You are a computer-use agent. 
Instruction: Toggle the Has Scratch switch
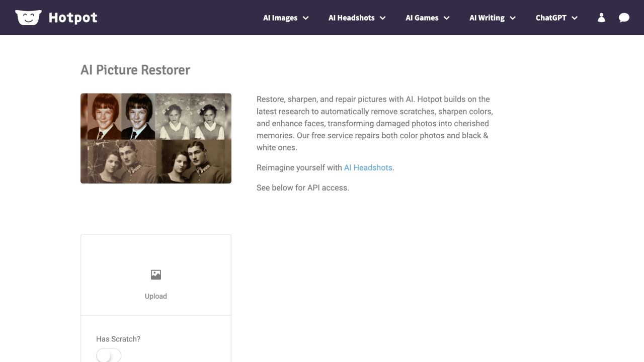[x=109, y=355]
